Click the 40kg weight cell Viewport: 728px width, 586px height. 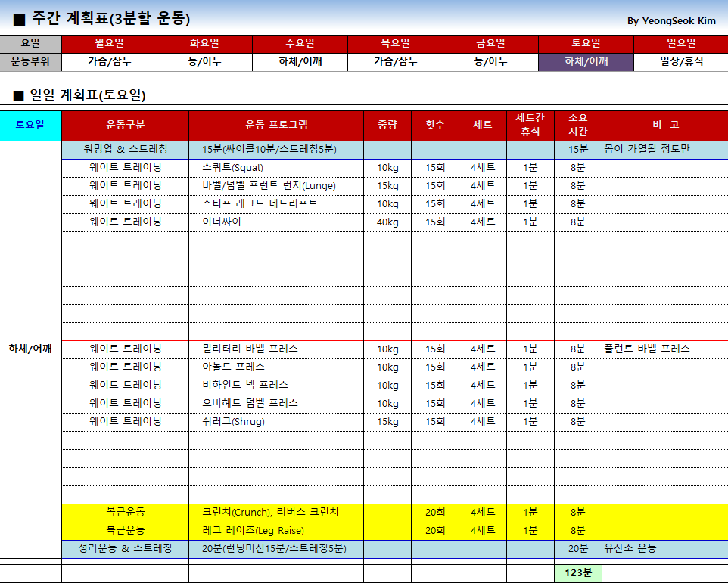click(387, 222)
